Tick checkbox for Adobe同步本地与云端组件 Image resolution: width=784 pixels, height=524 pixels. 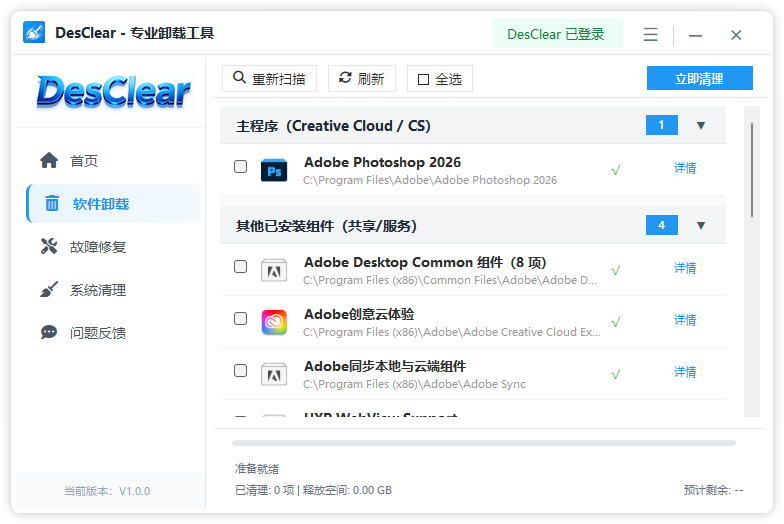240,370
